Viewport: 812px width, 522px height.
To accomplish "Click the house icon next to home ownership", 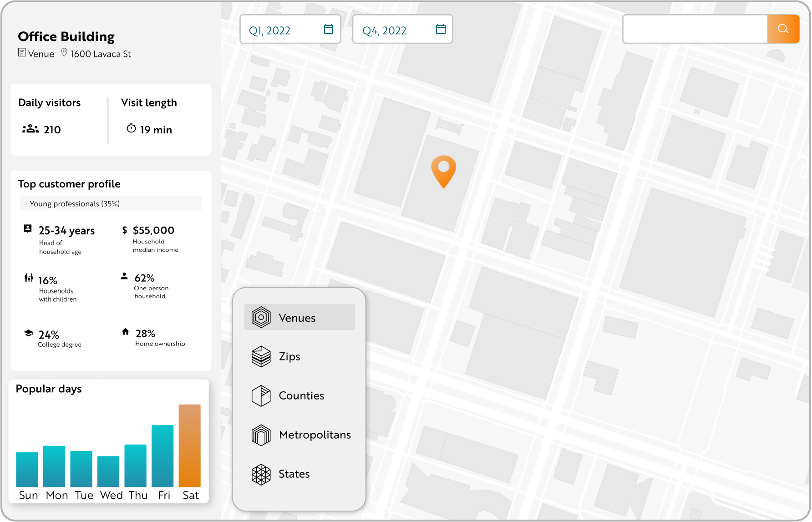I will pyautogui.click(x=126, y=332).
